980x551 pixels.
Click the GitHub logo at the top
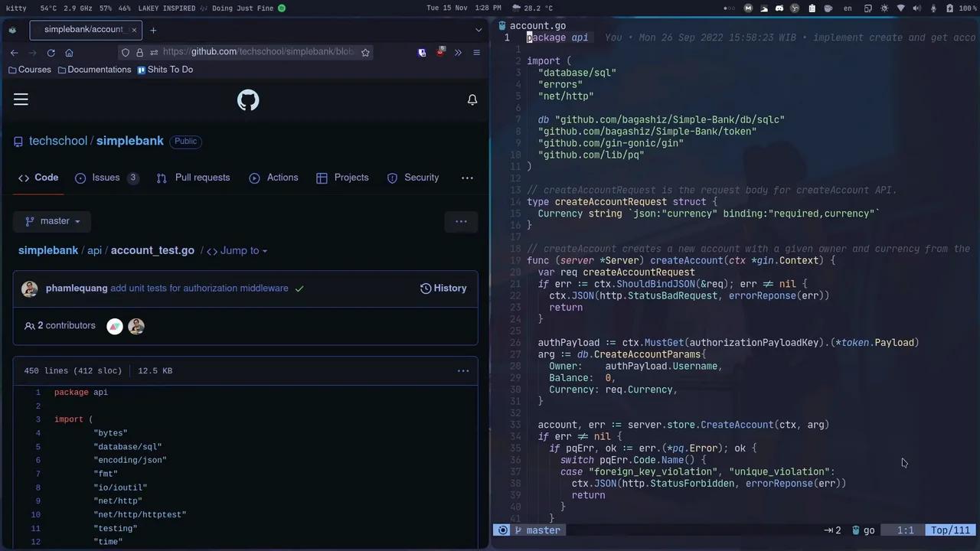pos(247,99)
